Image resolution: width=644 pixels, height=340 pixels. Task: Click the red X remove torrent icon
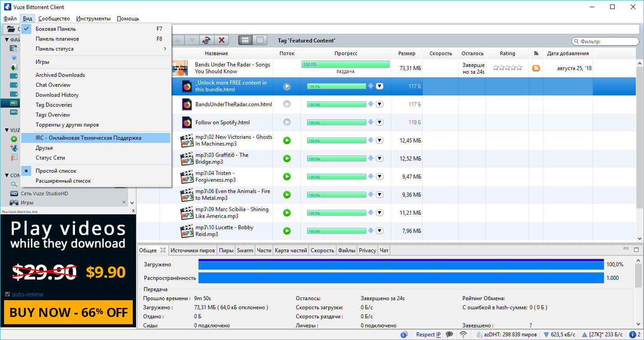[221, 40]
